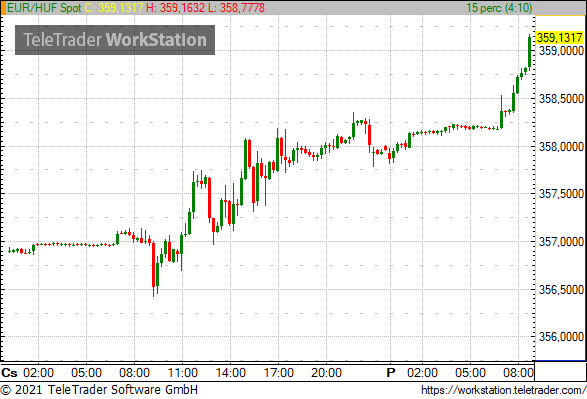
Task: Click the 358,0000 price axis label
Action: pos(561,147)
